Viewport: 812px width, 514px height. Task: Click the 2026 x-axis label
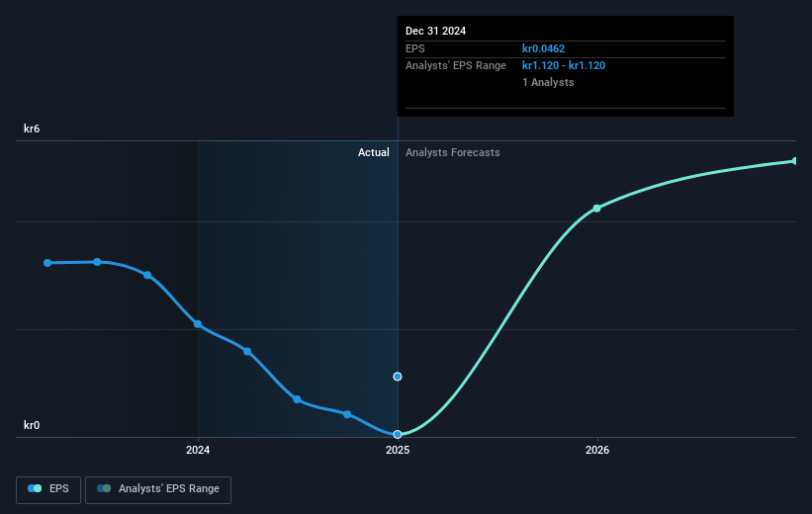point(597,450)
